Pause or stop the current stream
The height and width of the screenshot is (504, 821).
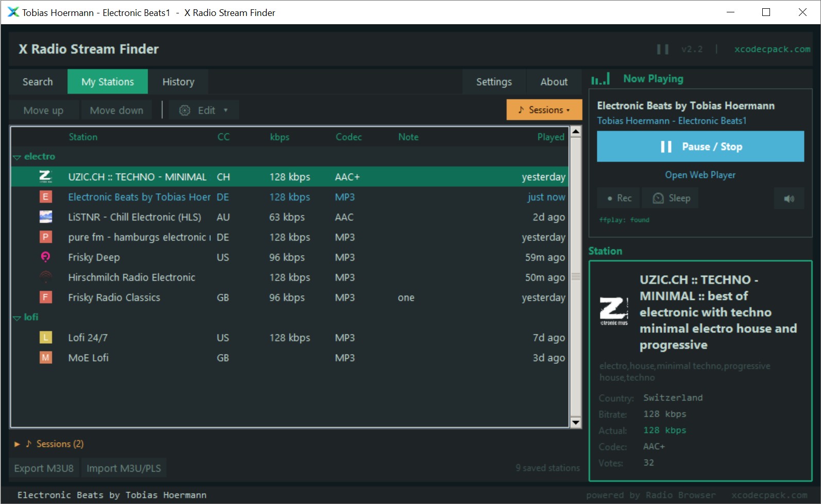(x=700, y=147)
